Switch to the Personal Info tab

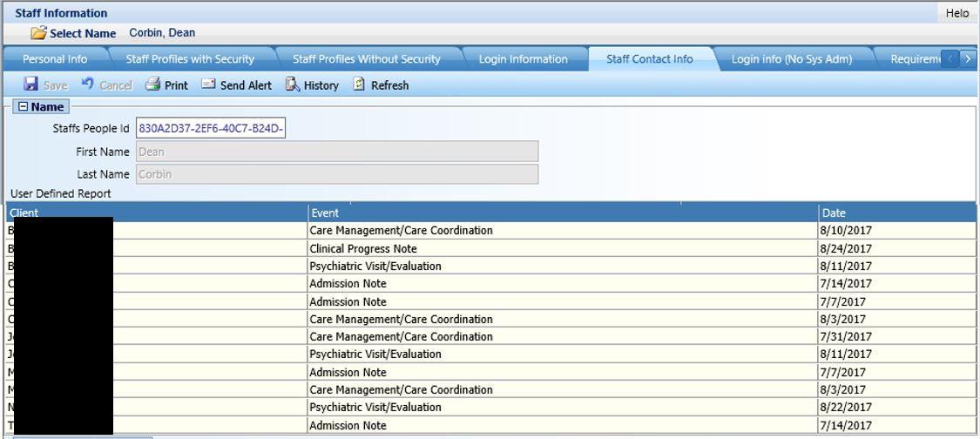[55, 59]
